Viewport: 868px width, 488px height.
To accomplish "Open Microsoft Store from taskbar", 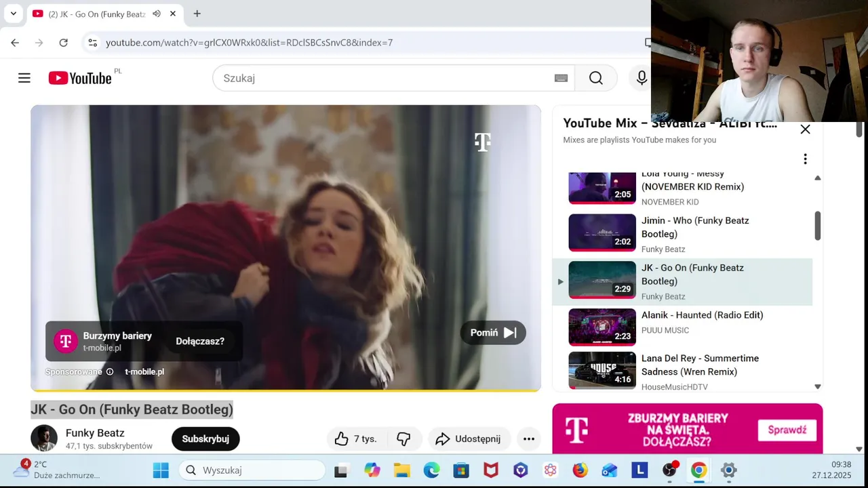I will [x=461, y=470].
